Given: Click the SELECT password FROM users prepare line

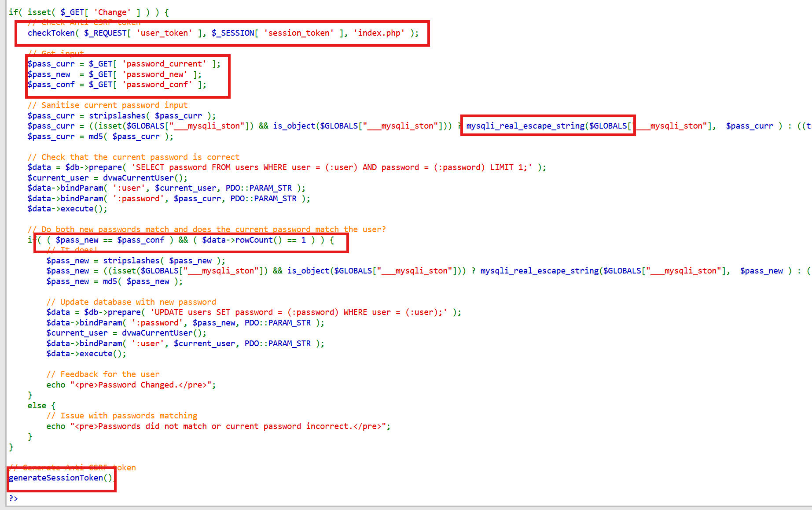Looking at the screenshot, I should coord(287,167).
